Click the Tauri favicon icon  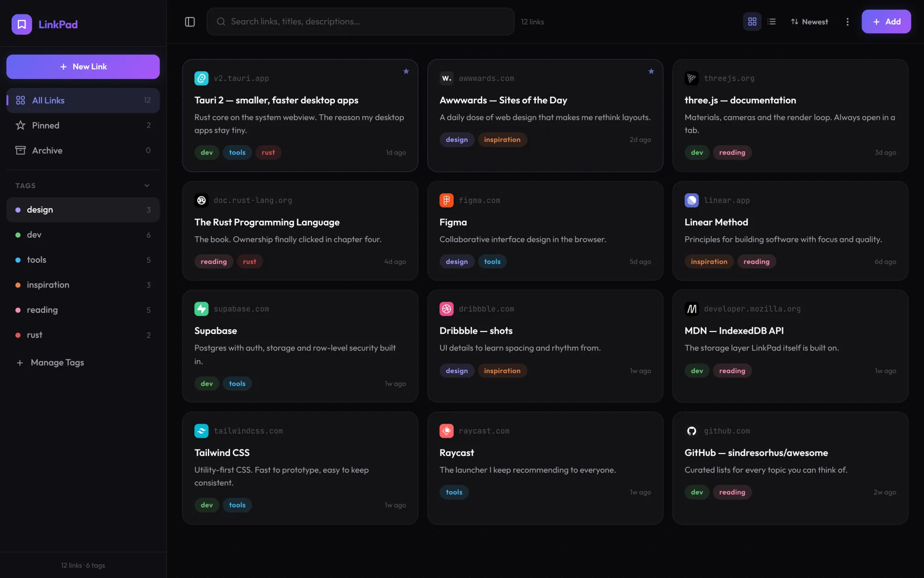tap(201, 78)
